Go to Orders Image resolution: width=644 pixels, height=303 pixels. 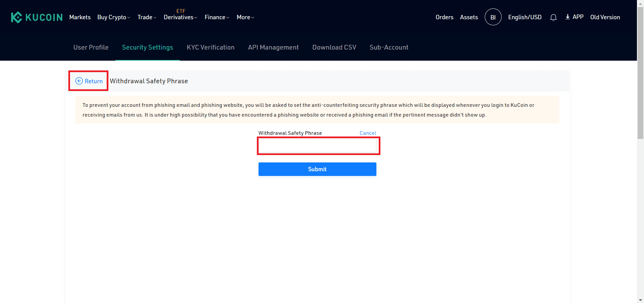tap(444, 17)
